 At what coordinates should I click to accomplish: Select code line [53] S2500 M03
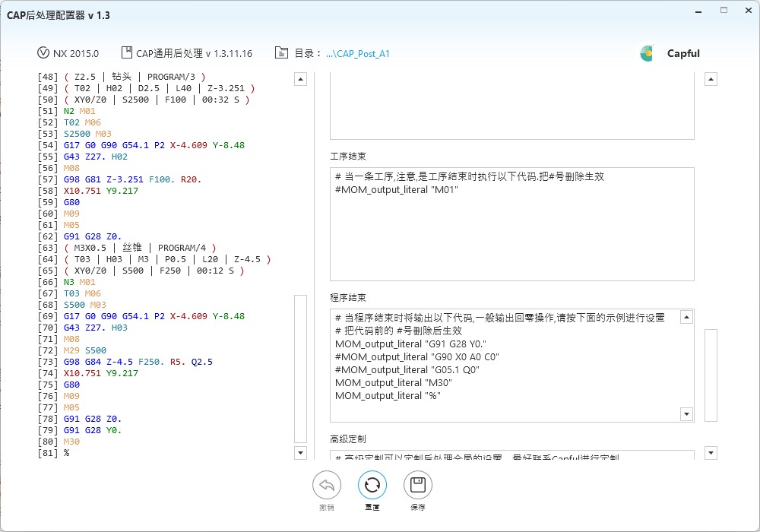point(74,134)
